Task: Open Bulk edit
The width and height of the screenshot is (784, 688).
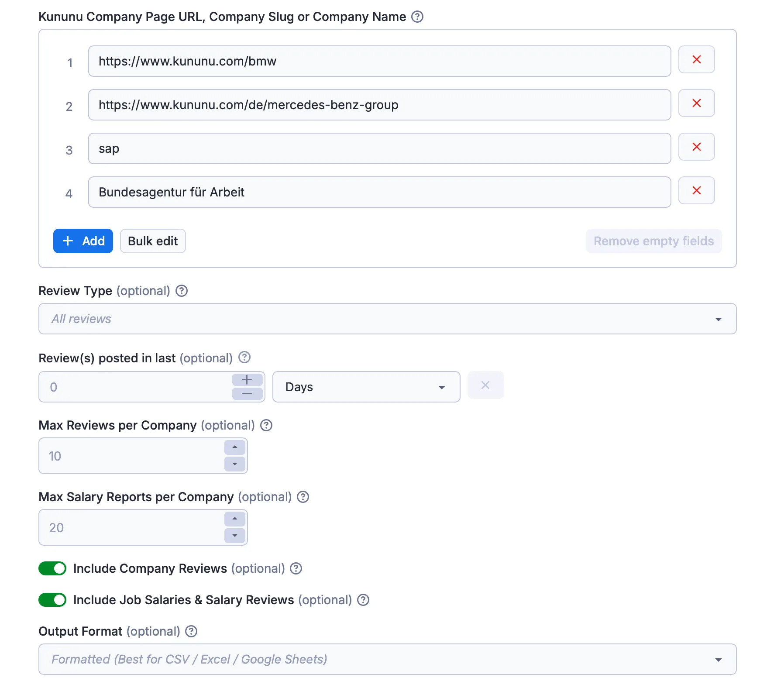Action: [153, 241]
